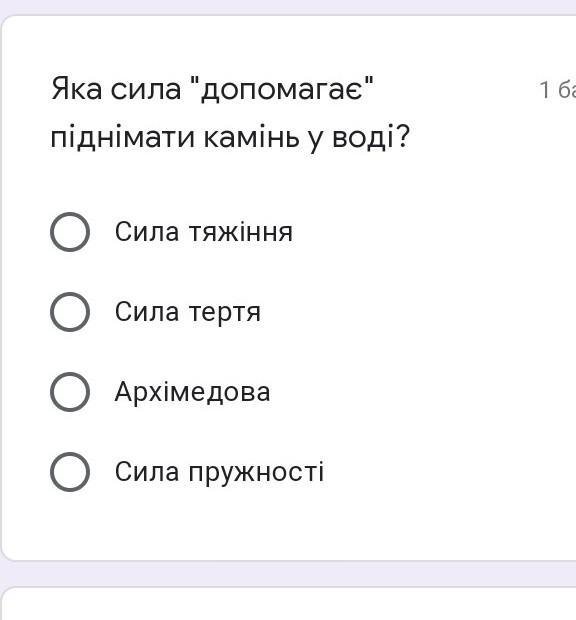Click the white space between question and options
This screenshot has width=576, height=620.
(x=289, y=182)
